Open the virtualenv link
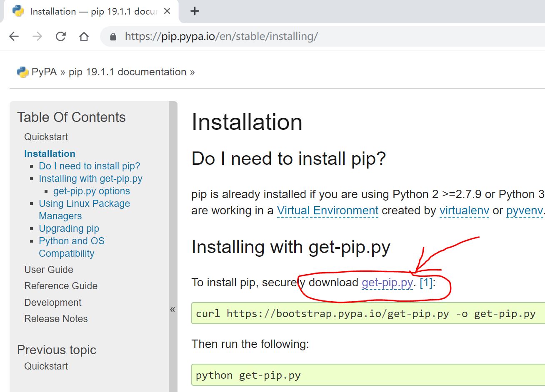 pos(464,211)
